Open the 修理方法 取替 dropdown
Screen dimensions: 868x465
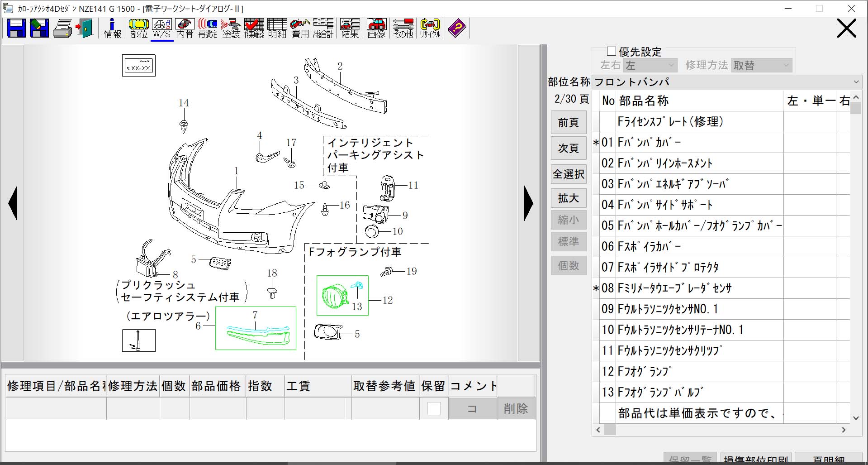click(x=761, y=66)
